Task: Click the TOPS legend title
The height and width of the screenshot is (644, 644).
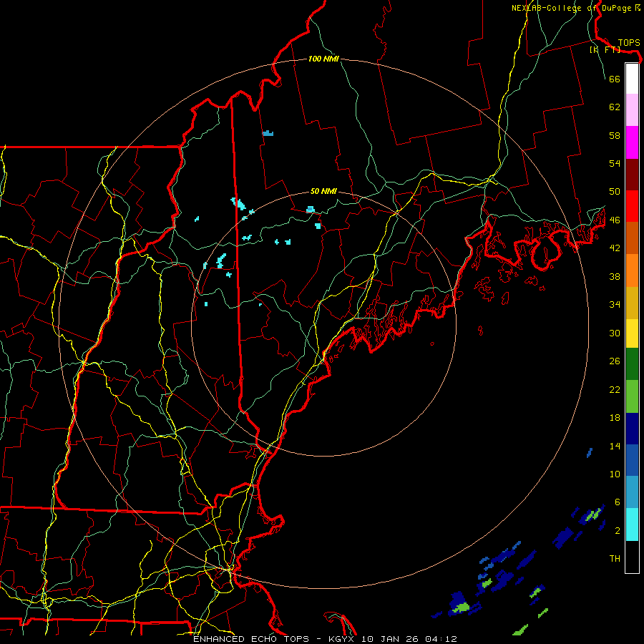Action: pos(629,42)
